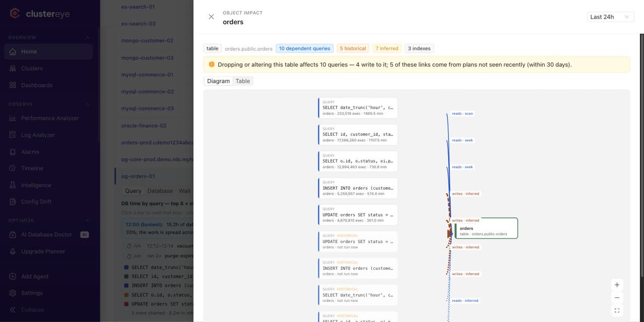Open the Timeline icon in sidebar

pos(13,168)
